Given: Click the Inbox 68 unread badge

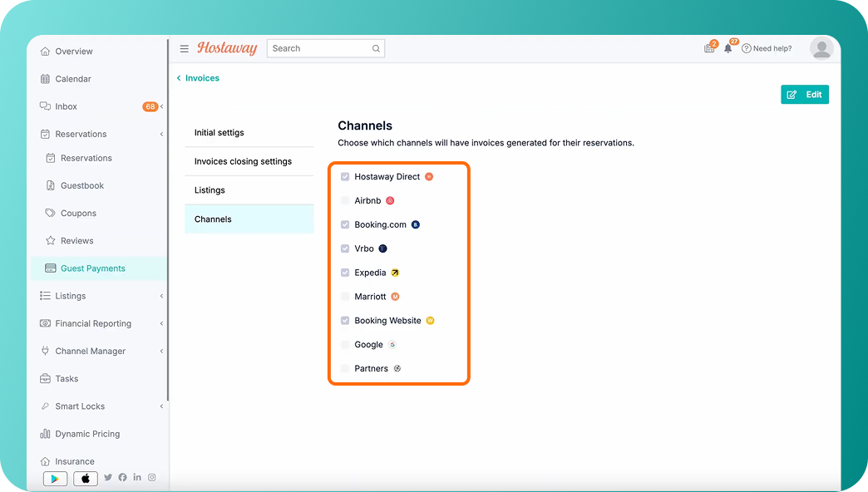Looking at the screenshot, I should (150, 106).
